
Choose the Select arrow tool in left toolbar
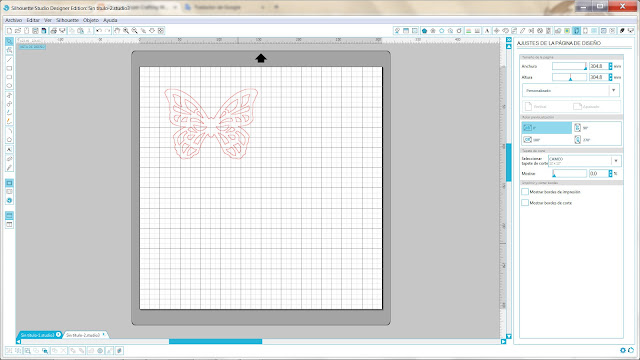(9, 41)
